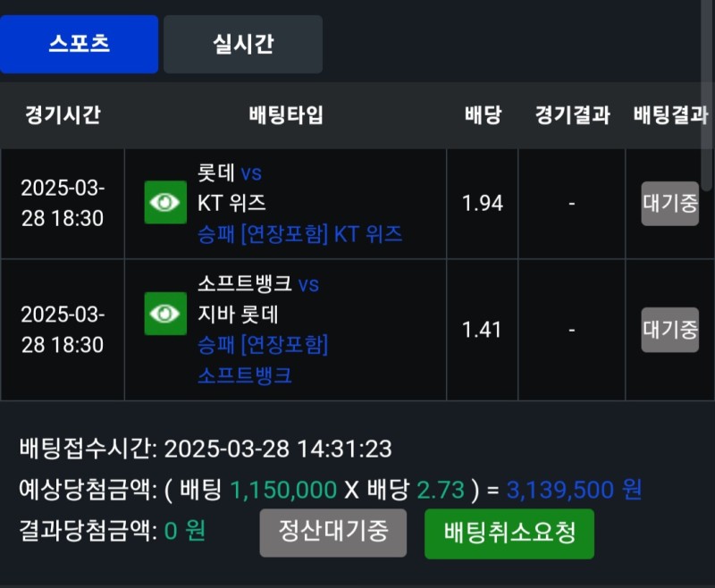Click the 정산대기중 button
The height and width of the screenshot is (588, 715).
(332, 533)
